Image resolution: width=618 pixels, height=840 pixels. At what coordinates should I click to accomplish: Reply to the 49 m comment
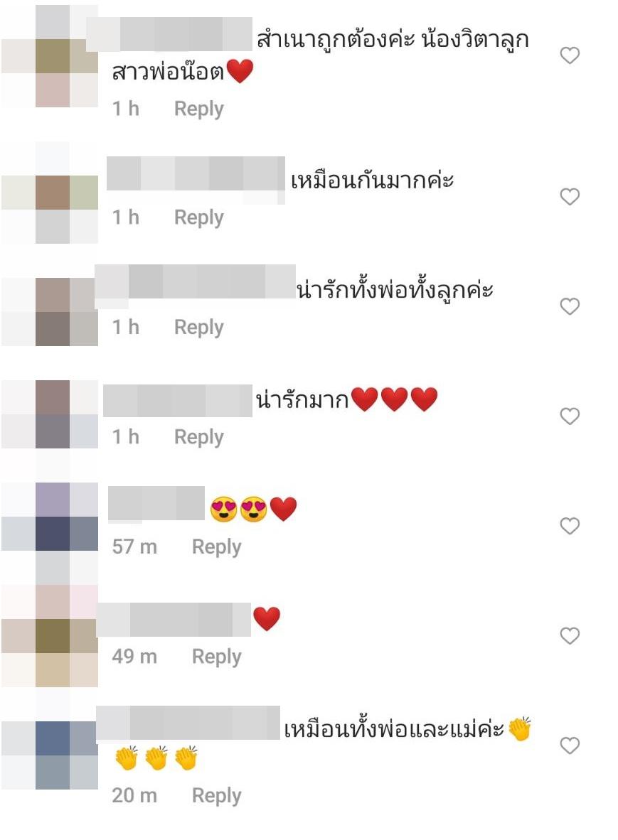216,657
